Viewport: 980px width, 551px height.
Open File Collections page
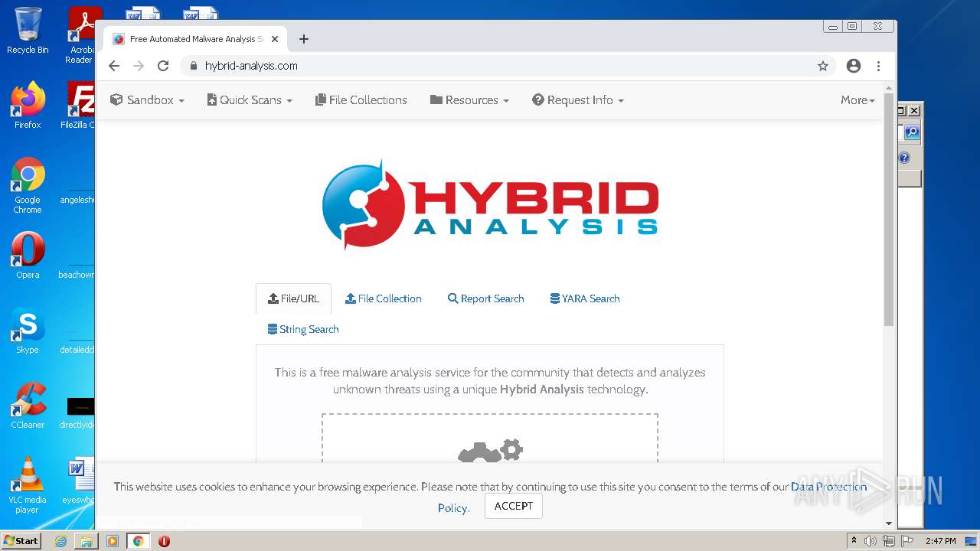[x=361, y=100]
